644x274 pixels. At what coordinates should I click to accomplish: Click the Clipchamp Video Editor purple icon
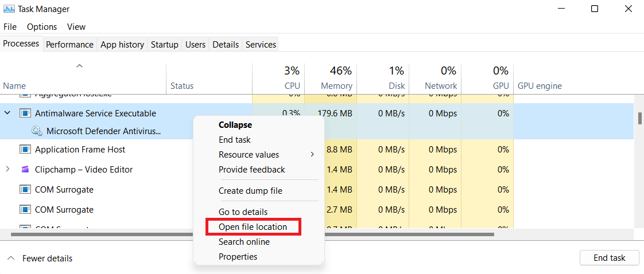tap(25, 170)
